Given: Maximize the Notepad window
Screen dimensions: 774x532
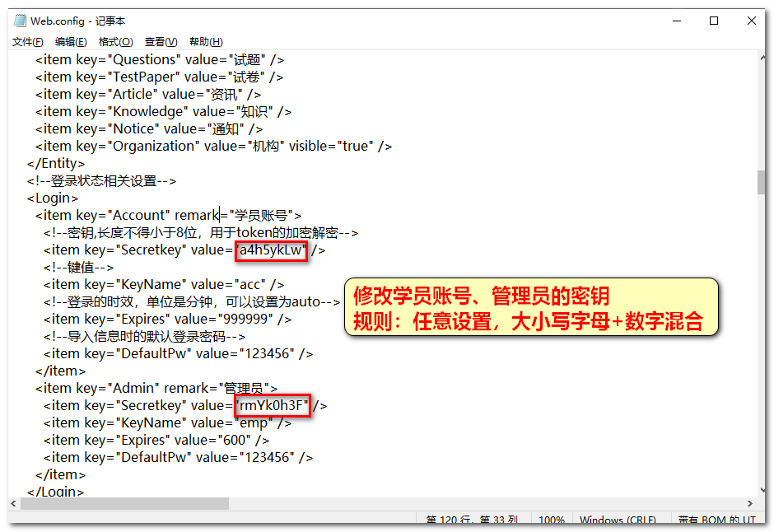Looking at the screenshot, I should [x=714, y=21].
